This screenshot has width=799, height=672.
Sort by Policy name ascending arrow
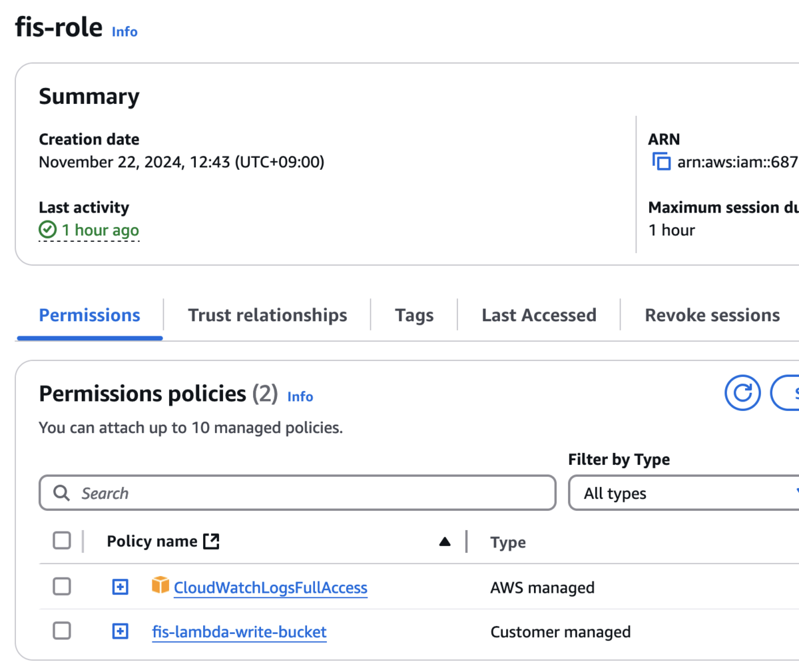pyautogui.click(x=445, y=541)
